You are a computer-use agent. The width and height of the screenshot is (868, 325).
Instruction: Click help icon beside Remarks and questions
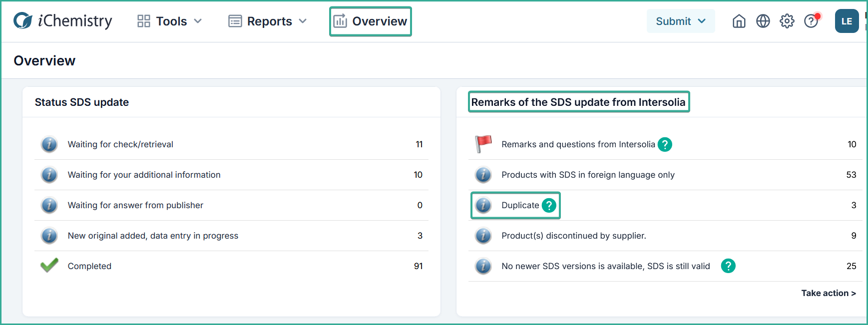(x=664, y=144)
